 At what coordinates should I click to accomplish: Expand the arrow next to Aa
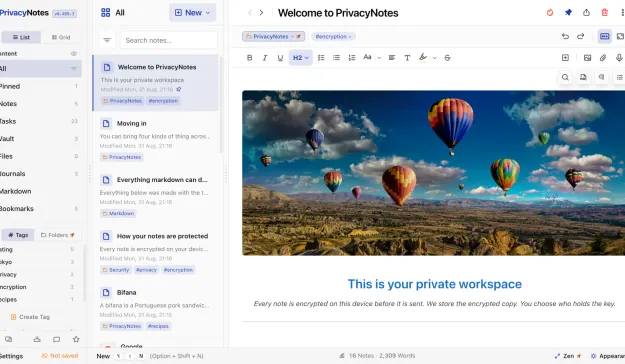tap(379, 58)
